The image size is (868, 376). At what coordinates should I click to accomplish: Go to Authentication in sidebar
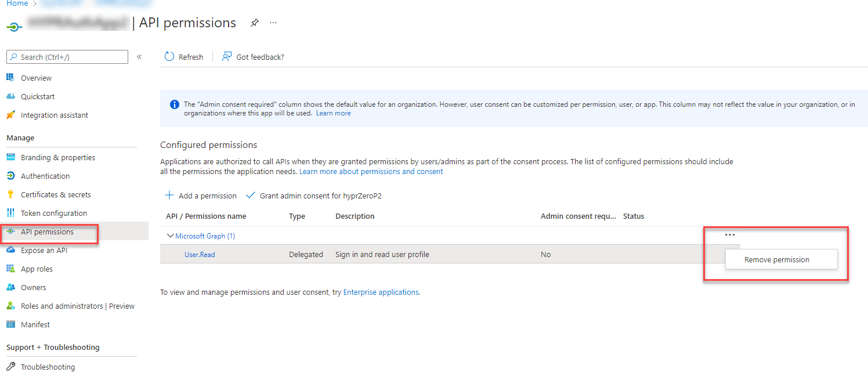pos(45,176)
